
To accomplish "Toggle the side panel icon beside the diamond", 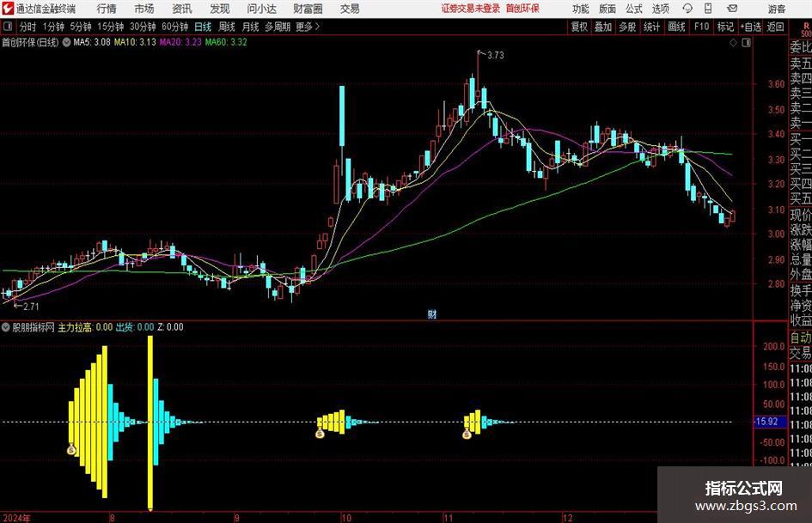I will click(746, 43).
